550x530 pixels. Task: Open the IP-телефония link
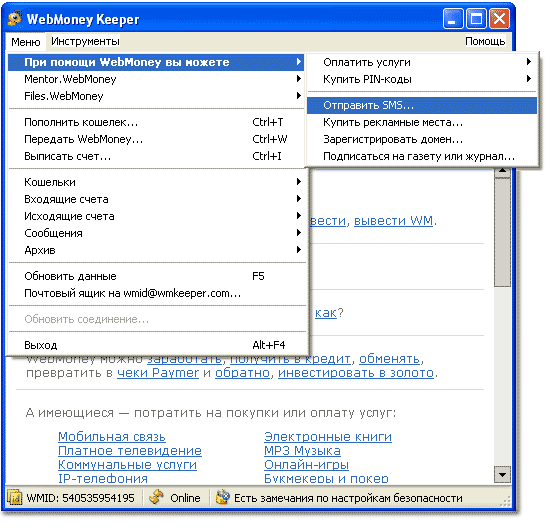click(103, 479)
